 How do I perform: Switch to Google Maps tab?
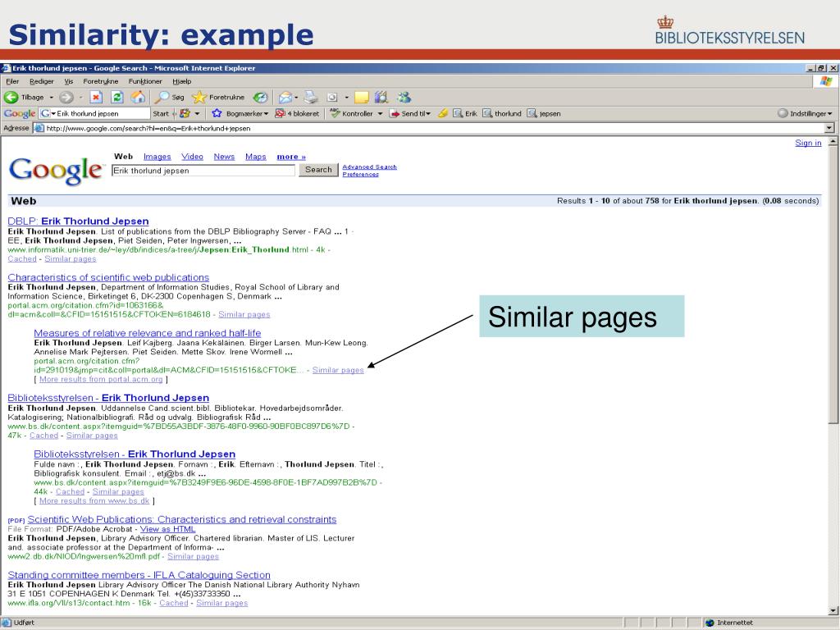pos(256,157)
